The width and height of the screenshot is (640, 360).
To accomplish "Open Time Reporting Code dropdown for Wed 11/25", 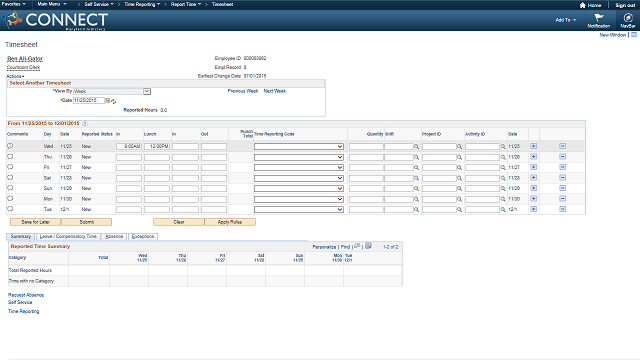I will pyautogui.click(x=299, y=147).
